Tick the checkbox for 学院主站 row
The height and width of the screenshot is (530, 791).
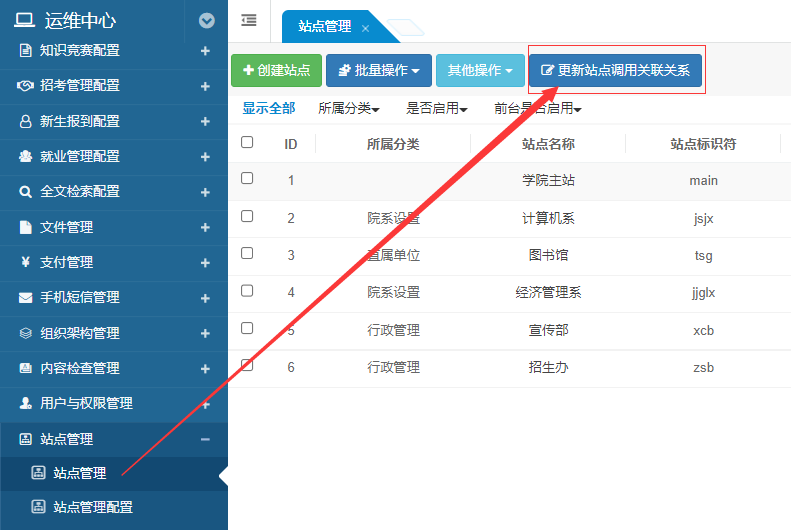247,179
